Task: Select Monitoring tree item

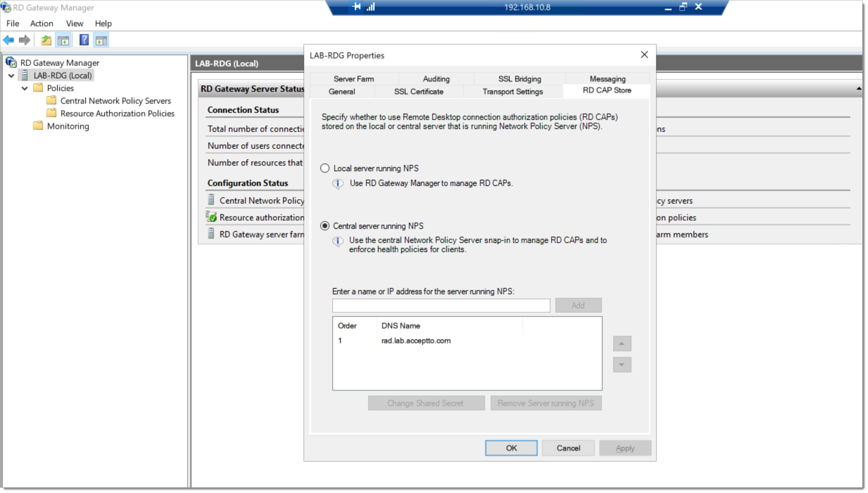Action: point(68,126)
